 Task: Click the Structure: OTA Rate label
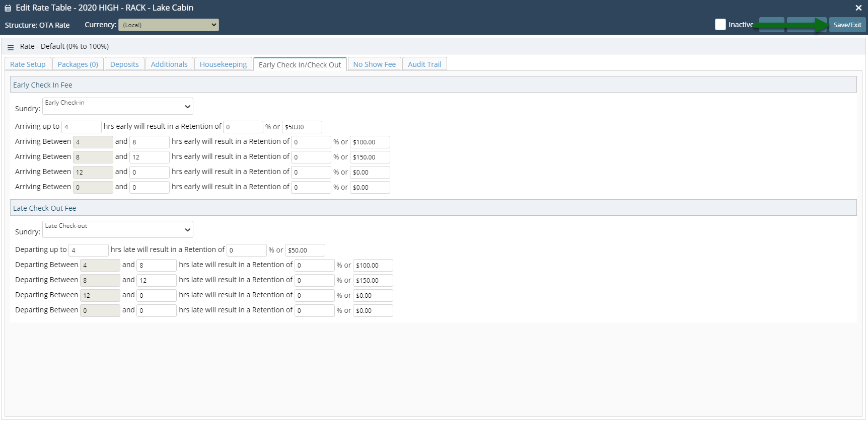pos(37,25)
